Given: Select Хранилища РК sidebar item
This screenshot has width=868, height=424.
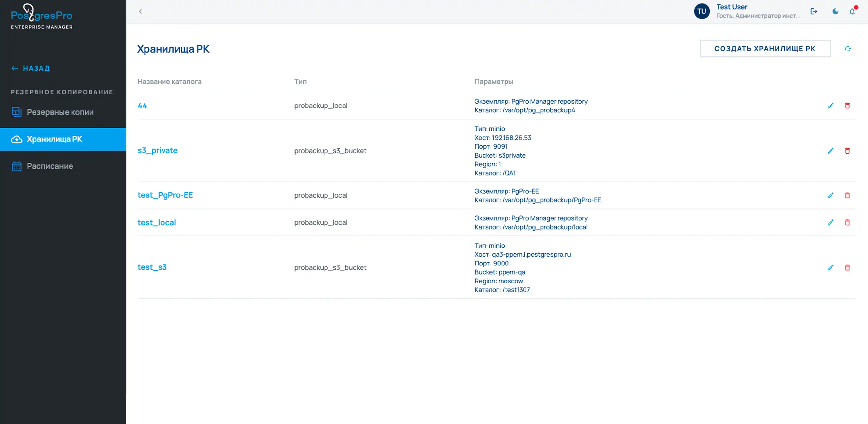Looking at the screenshot, I should [x=54, y=139].
